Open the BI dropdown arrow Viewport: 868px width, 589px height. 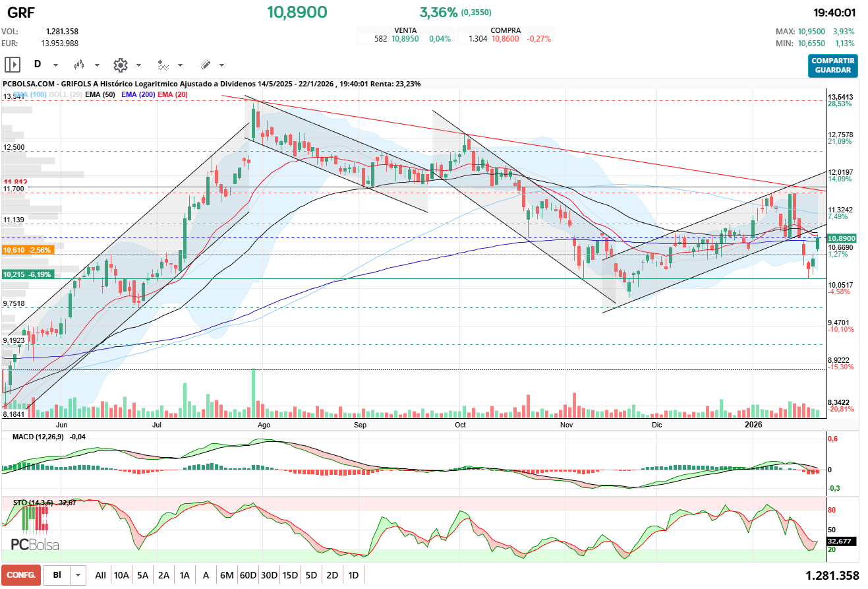(78, 575)
